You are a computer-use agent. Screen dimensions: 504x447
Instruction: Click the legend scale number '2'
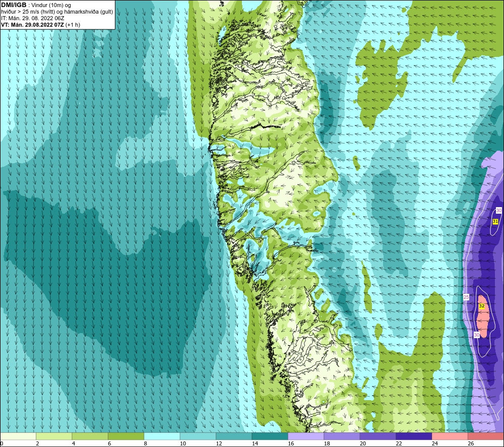click(38, 443)
